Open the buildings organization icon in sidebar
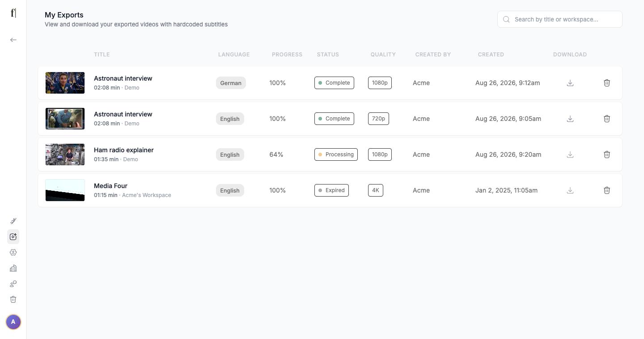 click(13, 268)
